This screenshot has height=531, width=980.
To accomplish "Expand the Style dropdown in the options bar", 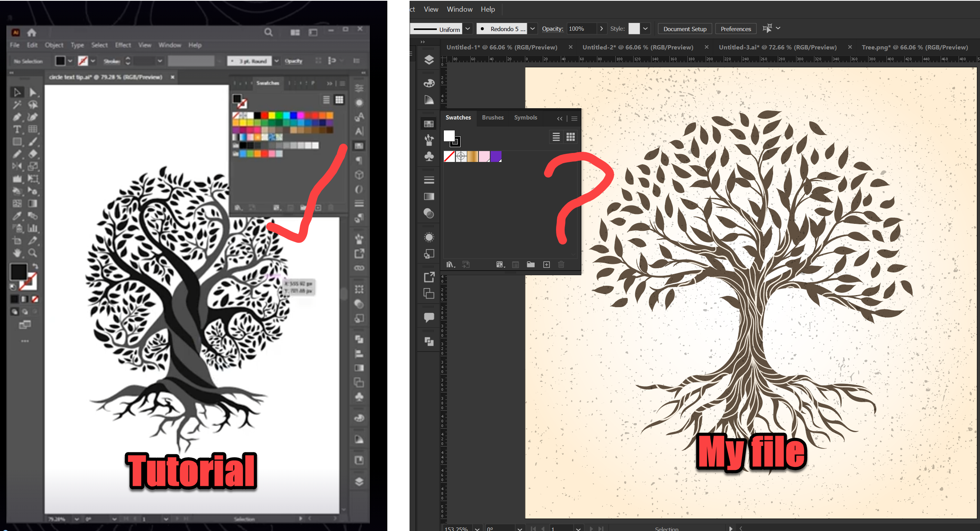I will (646, 28).
